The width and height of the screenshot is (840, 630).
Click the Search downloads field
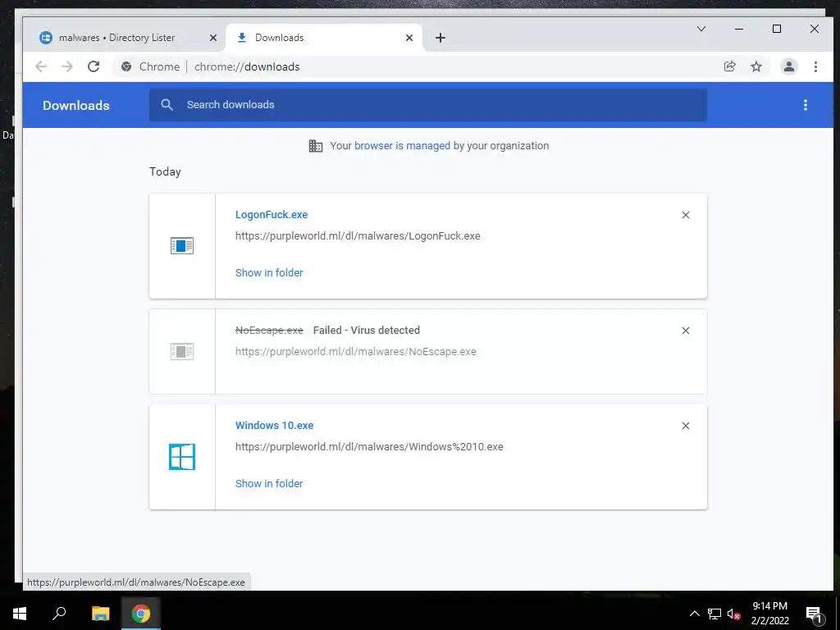[x=428, y=105]
